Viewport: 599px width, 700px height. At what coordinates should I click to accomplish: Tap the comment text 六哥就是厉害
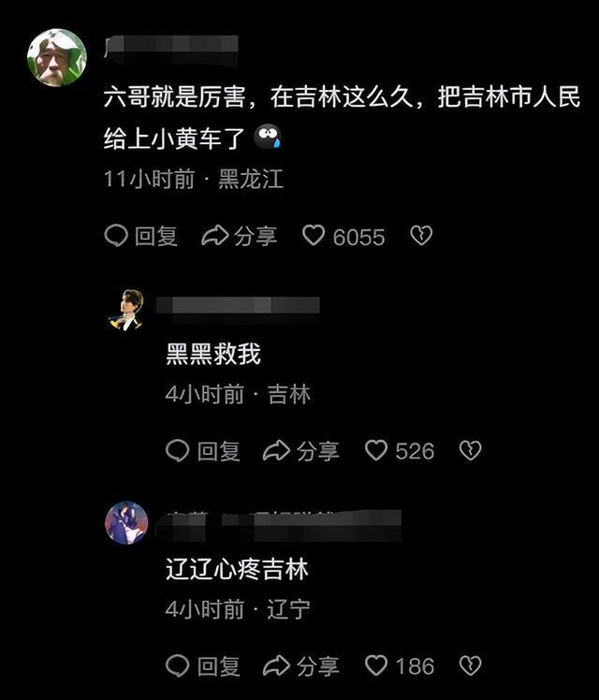tap(175, 96)
